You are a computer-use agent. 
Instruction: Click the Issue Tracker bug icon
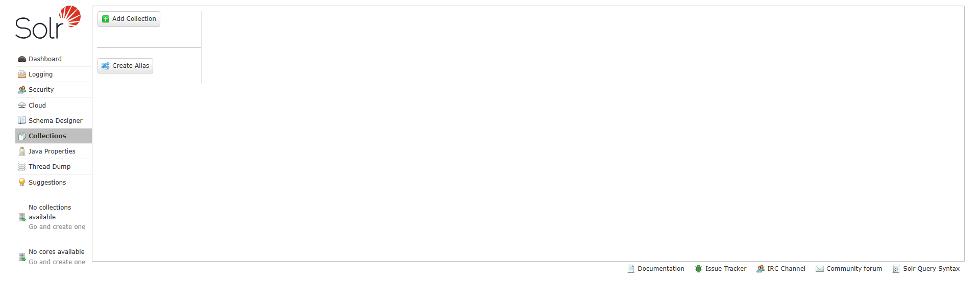point(698,269)
